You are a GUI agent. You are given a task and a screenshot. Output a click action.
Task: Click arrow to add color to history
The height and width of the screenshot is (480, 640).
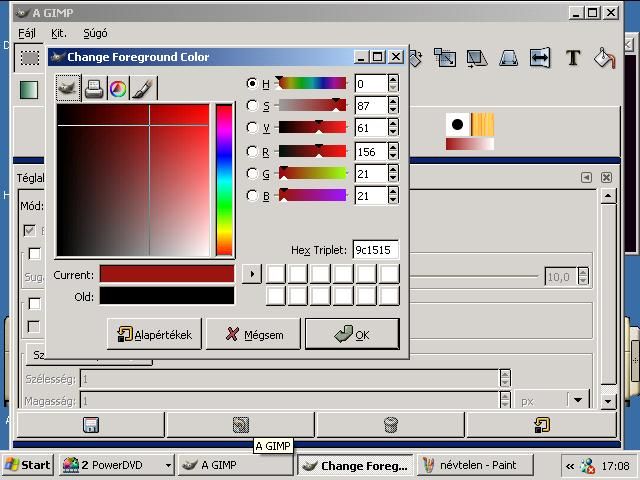(251, 274)
